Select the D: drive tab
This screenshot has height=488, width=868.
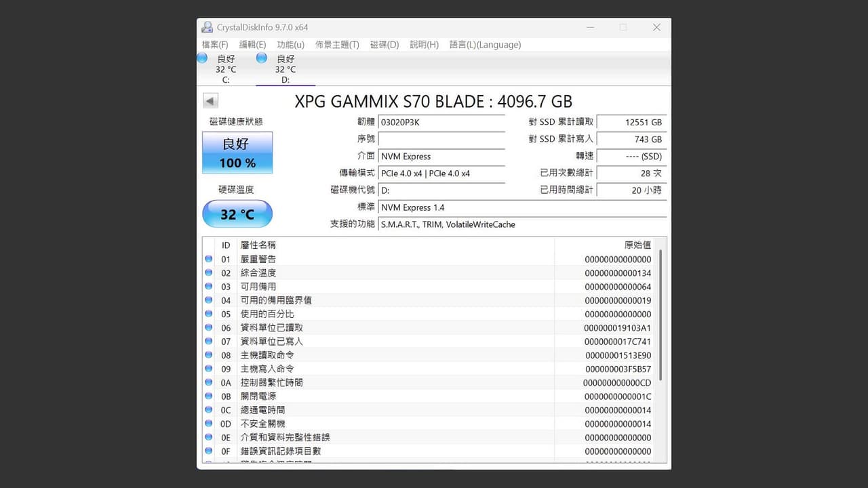(285, 69)
